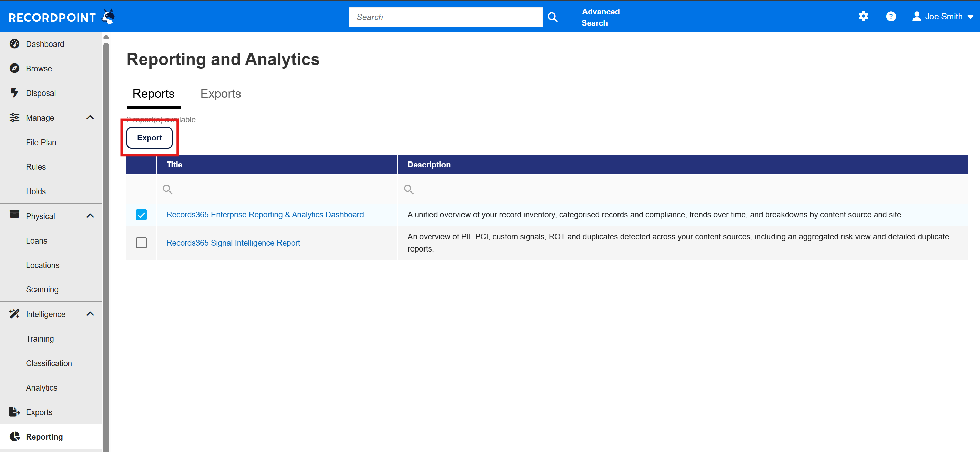
Task: Click the sidebar scroll up arrow
Action: 106,37
